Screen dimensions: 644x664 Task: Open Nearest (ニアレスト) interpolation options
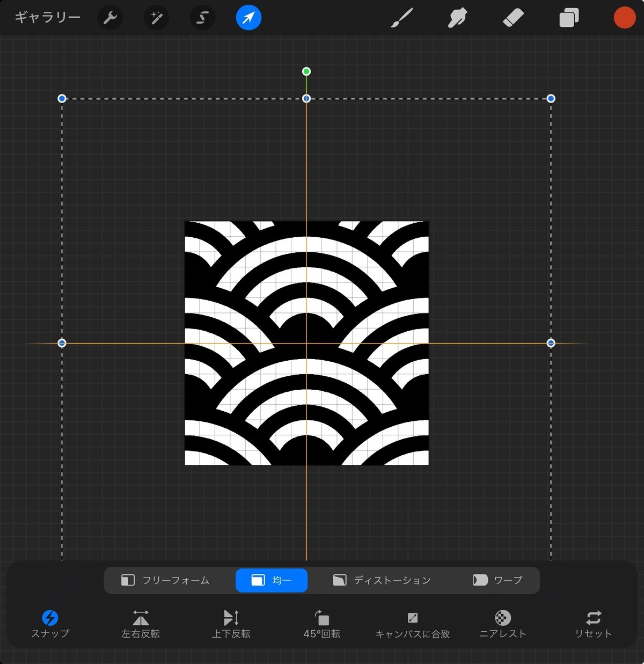[503, 624]
